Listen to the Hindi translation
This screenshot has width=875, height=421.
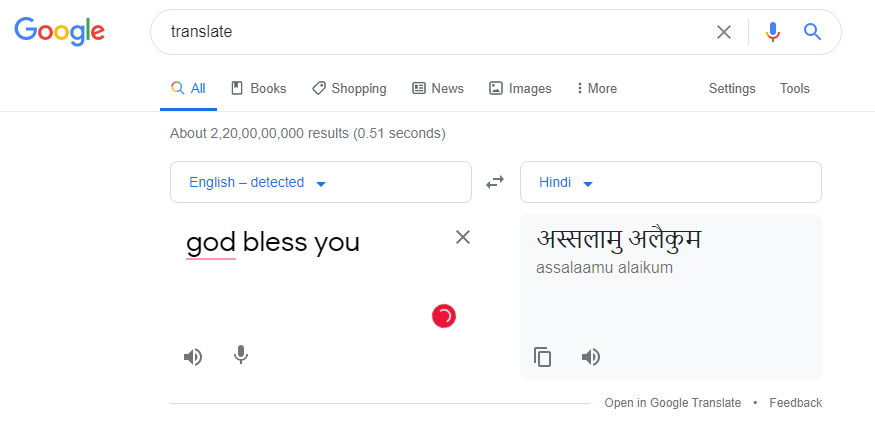click(x=591, y=357)
